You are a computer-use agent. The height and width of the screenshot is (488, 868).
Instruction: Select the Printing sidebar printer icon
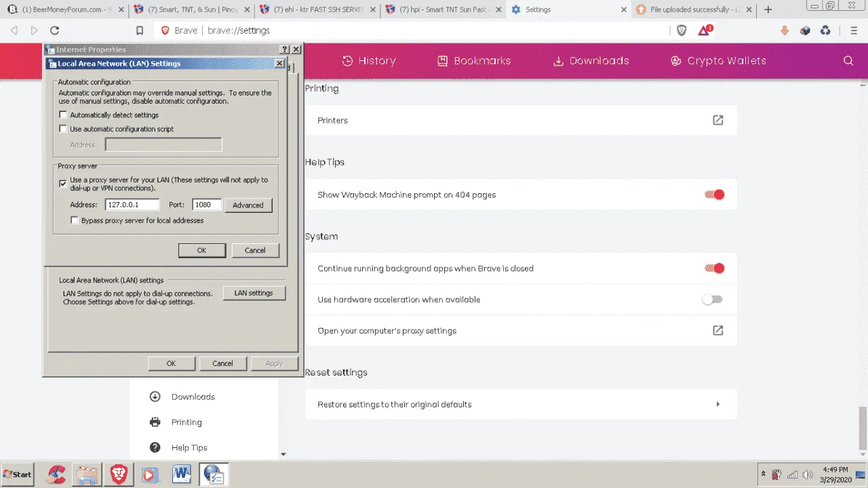[x=155, y=422]
